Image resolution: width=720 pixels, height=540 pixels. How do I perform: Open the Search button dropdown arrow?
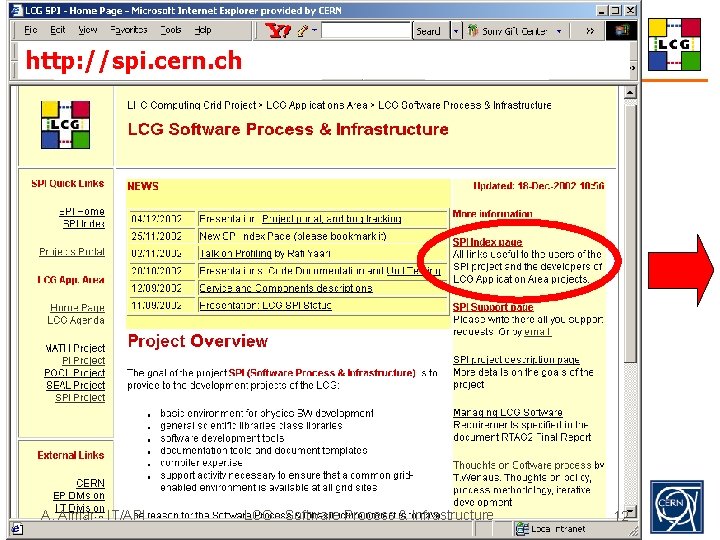tap(456, 31)
